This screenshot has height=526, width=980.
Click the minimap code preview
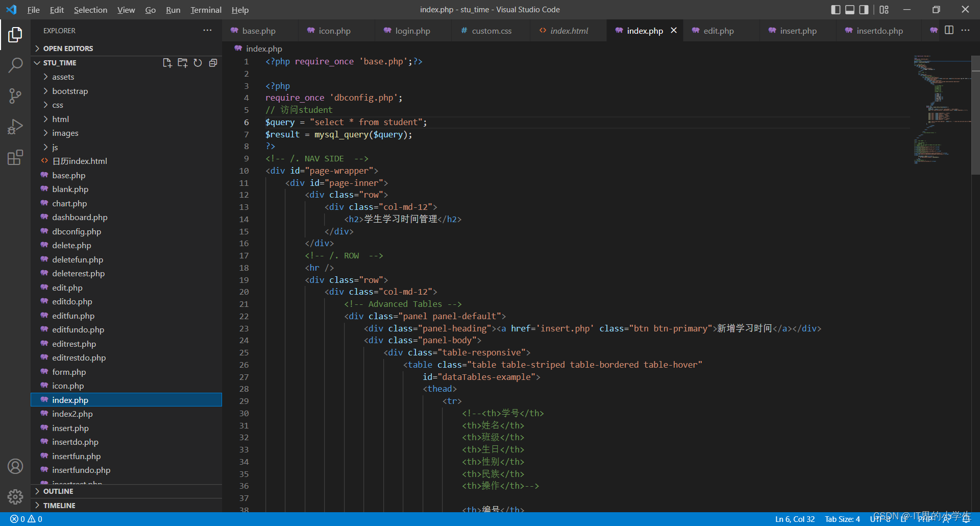pyautogui.click(x=942, y=109)
